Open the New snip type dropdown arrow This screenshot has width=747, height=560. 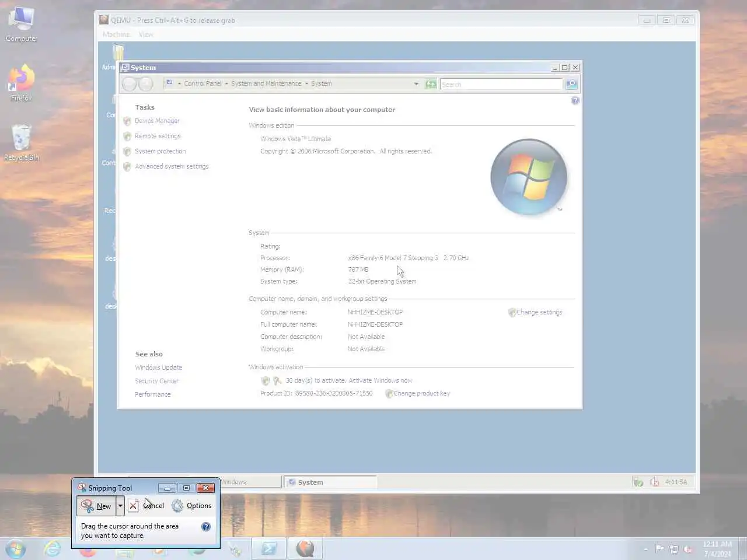120,506
